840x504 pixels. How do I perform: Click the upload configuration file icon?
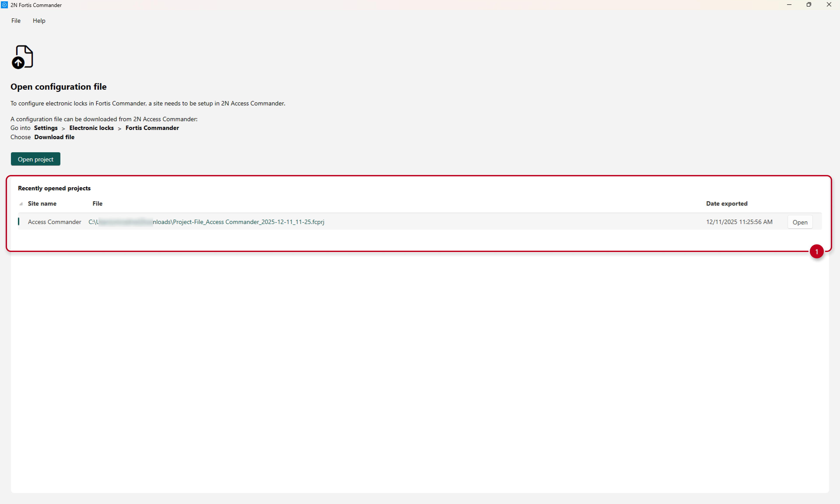pyautogui.click(x=22, y=57)
